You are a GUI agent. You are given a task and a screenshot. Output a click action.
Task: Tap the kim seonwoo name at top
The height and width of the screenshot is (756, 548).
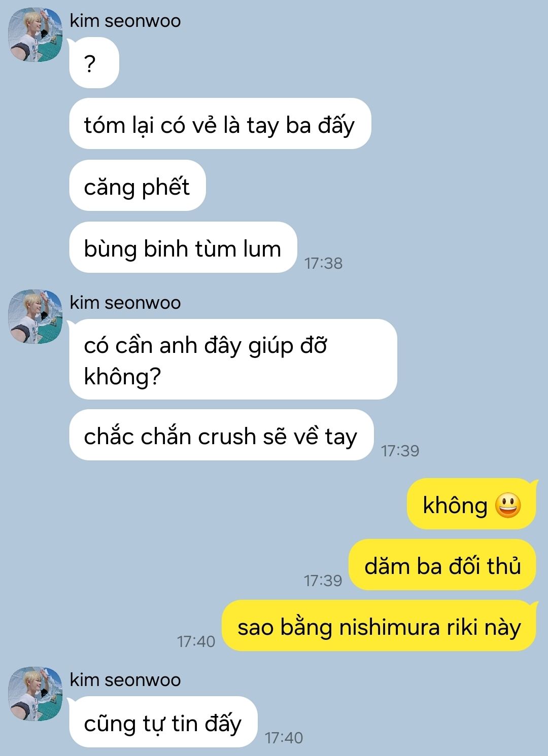point(125,21)
